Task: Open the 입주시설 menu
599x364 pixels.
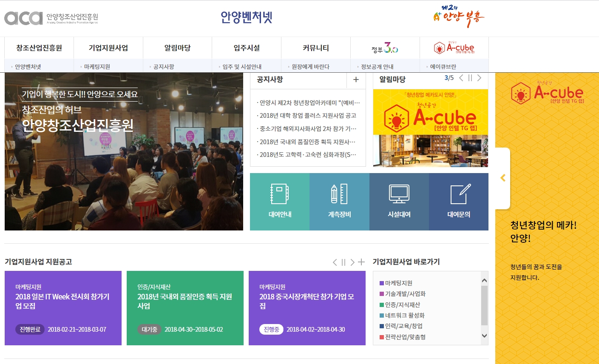Action: [x=247, y=48]
